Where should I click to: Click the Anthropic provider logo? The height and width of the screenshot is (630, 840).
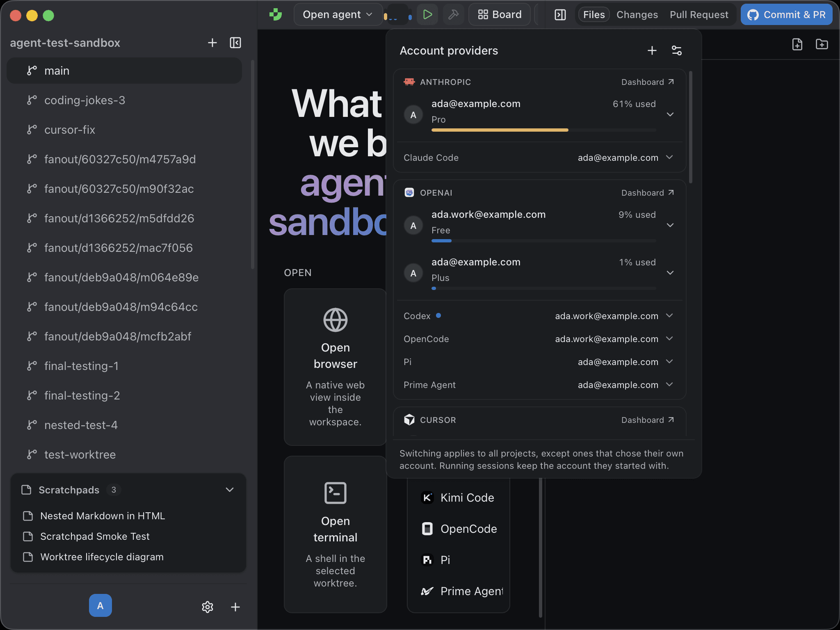(x=409, y=82)
